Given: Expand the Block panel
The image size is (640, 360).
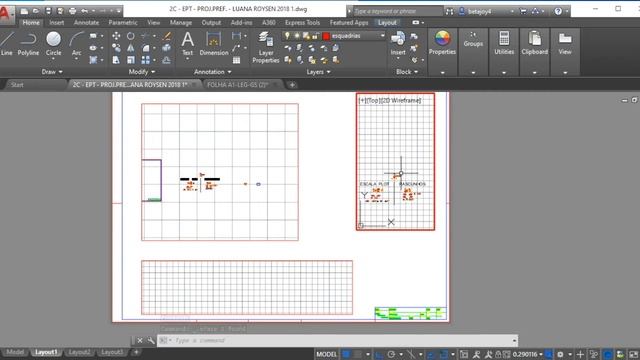Looking at the screenshot, I should coord(407,72).
